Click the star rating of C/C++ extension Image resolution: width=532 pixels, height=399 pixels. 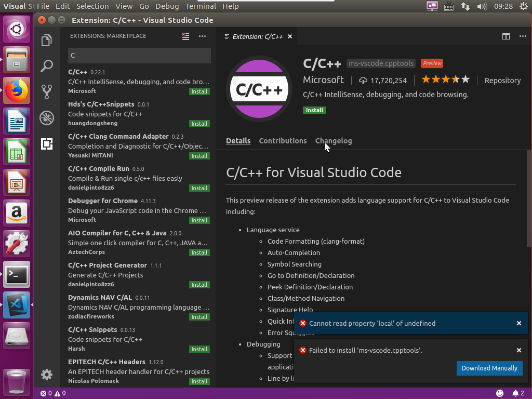[x=445, y=79]
